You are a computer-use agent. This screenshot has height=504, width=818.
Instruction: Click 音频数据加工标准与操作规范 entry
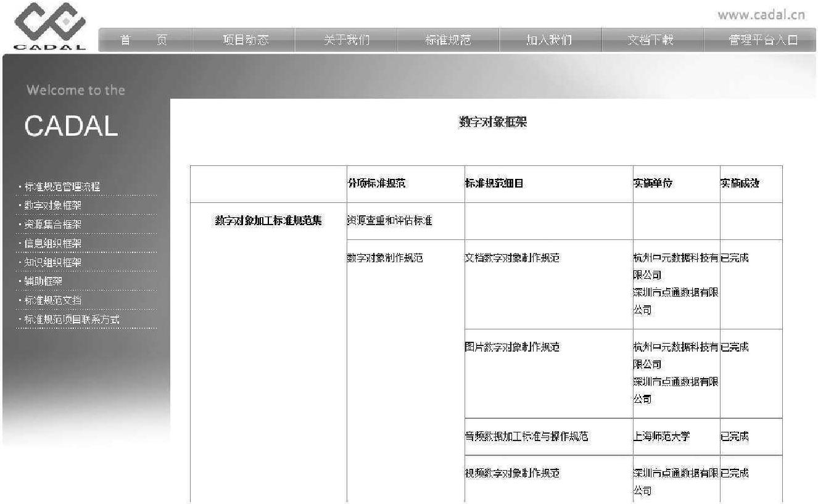[526, 437]
